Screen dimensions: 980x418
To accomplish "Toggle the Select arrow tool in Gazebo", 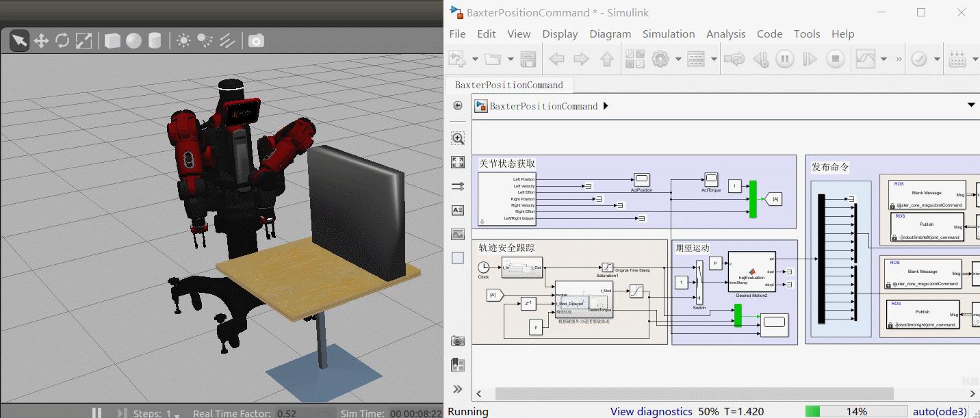I will 18,40.
